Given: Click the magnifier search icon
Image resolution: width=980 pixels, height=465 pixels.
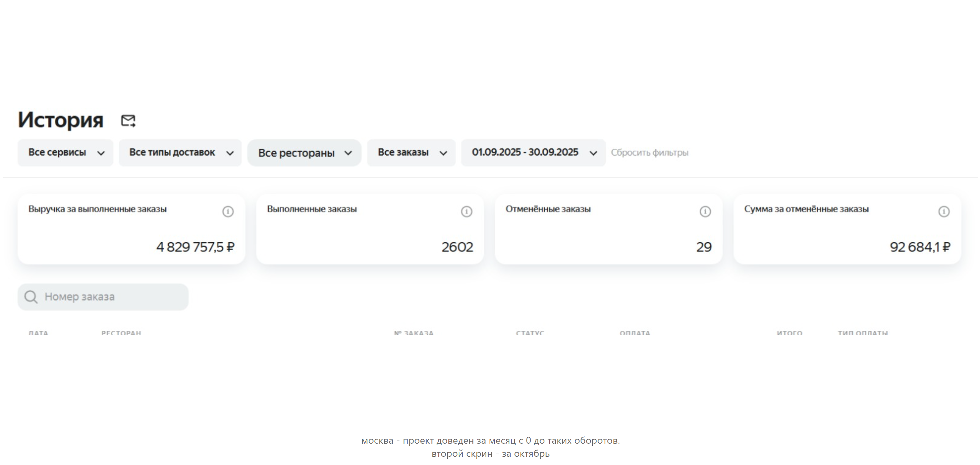Looking at the screenshot, I should (x=31, y=297).
